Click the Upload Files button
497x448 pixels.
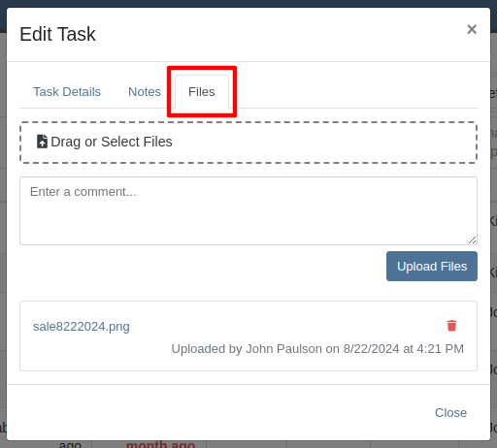(432, 266)
